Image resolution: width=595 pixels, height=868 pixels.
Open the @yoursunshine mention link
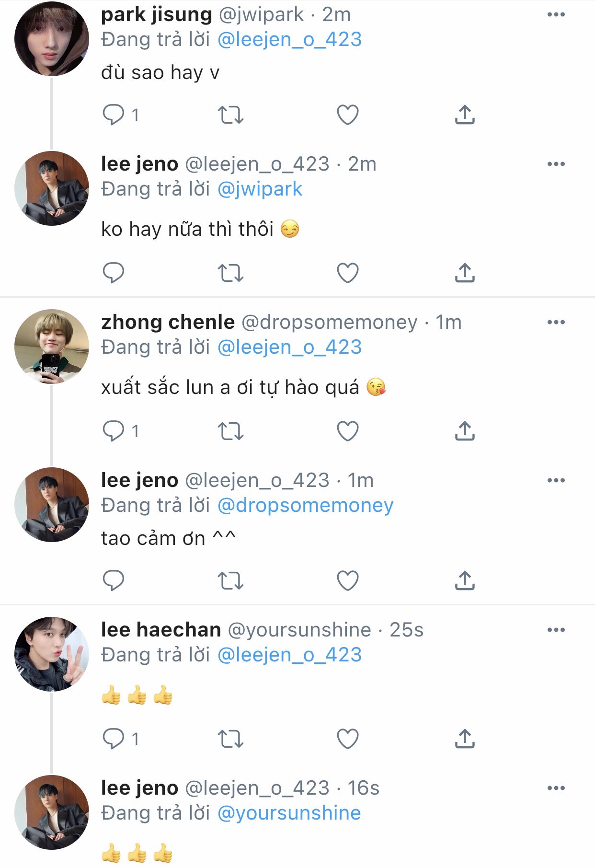pos(289,813)
